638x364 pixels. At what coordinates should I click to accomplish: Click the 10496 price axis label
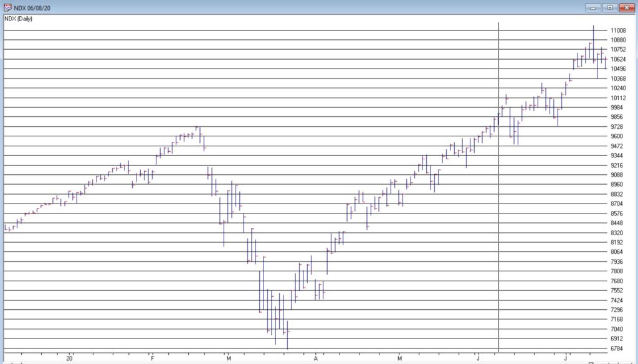618,69
